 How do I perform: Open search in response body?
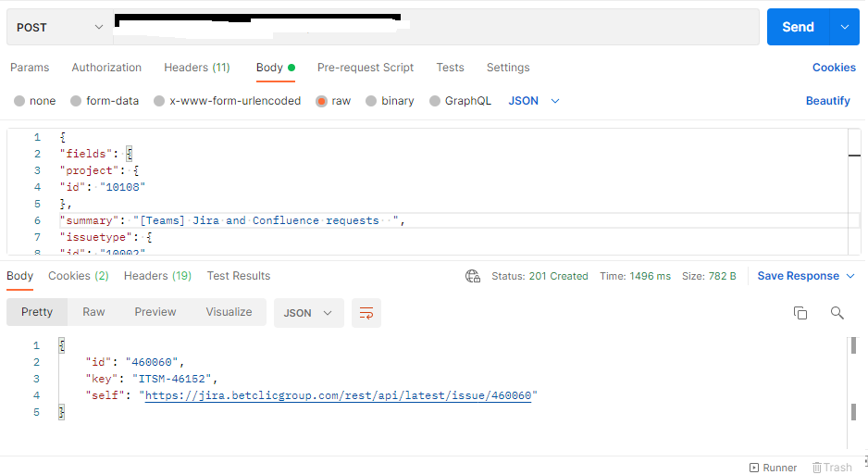837,313
